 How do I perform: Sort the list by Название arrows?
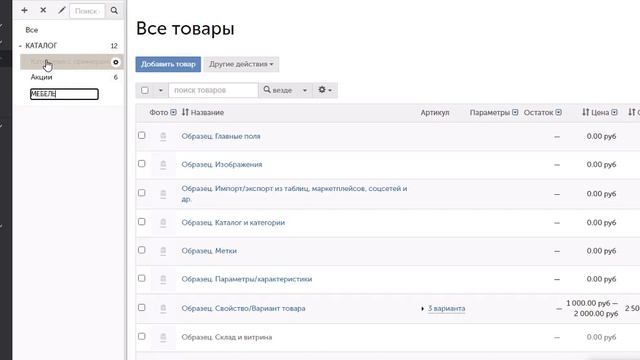[185, 112]
